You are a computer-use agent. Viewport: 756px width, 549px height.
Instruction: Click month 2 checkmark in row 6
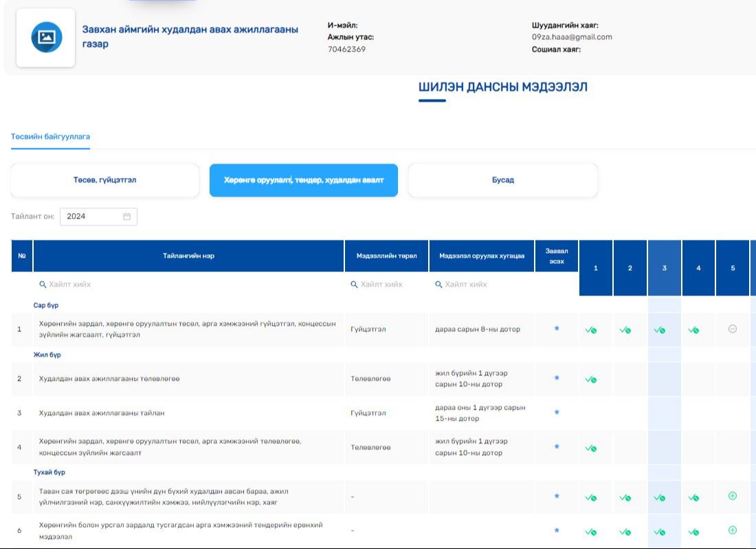625,531
